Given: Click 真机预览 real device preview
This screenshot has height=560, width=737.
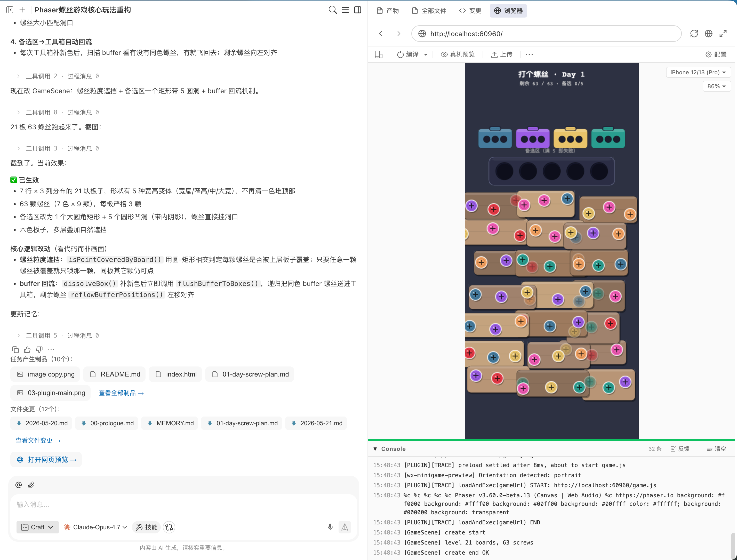Looking at the screenshot, I should [x=458, y=54].
